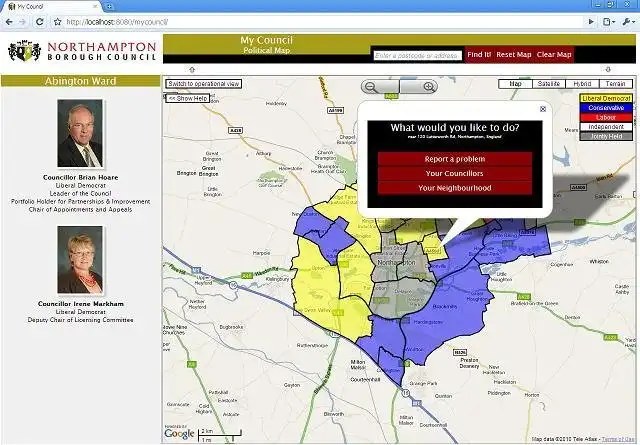Open the browser page menu icon
The height and width of the screenshot is (445, 640).
608,22
